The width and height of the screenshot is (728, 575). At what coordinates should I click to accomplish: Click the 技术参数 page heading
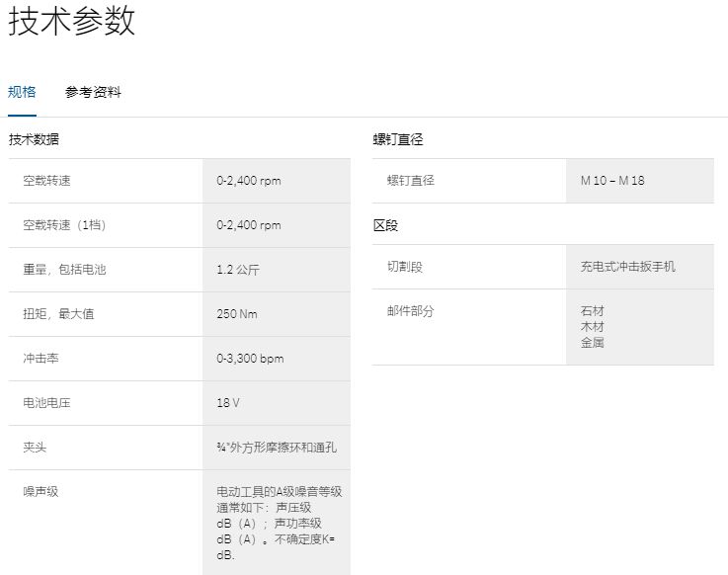71,22
